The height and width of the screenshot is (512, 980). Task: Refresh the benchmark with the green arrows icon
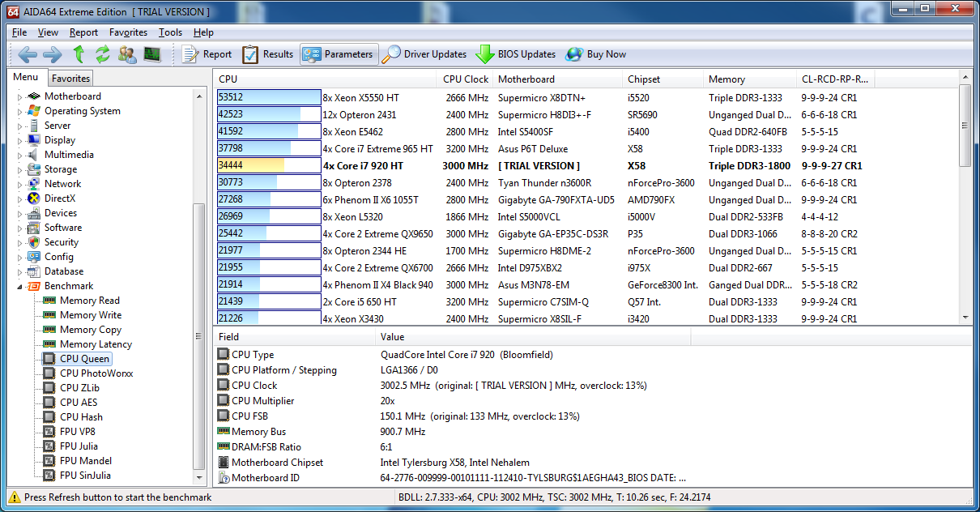click(102, 54)
